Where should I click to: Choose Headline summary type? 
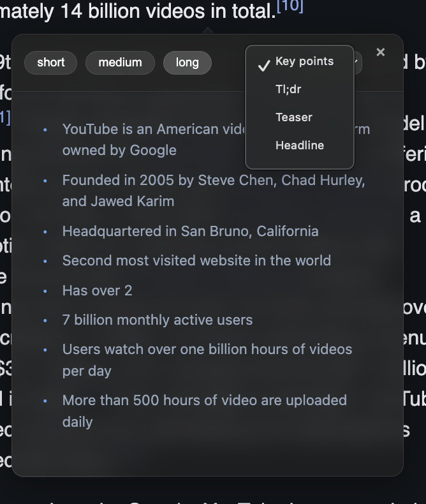[300, 145]
